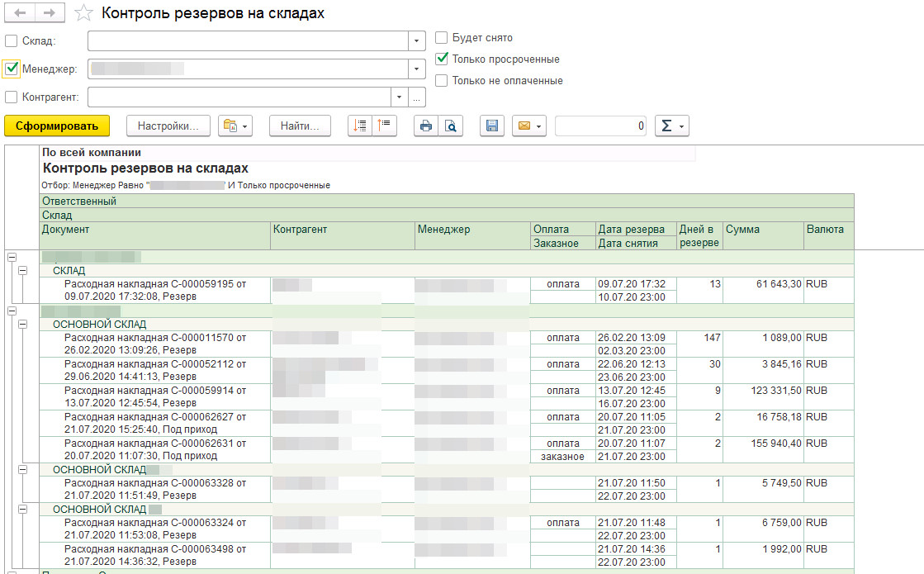The height and width of the screenshot is (574, 924).
Task: Open the Склад dropdown list
Action: coord(417,41)
